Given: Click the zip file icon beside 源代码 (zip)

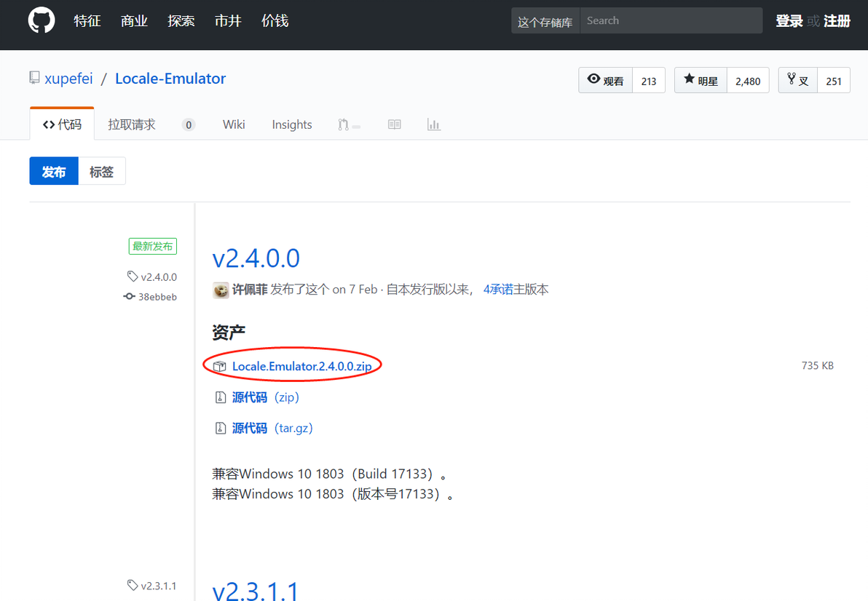Looking at the screenshot, I should pos(221,397).
